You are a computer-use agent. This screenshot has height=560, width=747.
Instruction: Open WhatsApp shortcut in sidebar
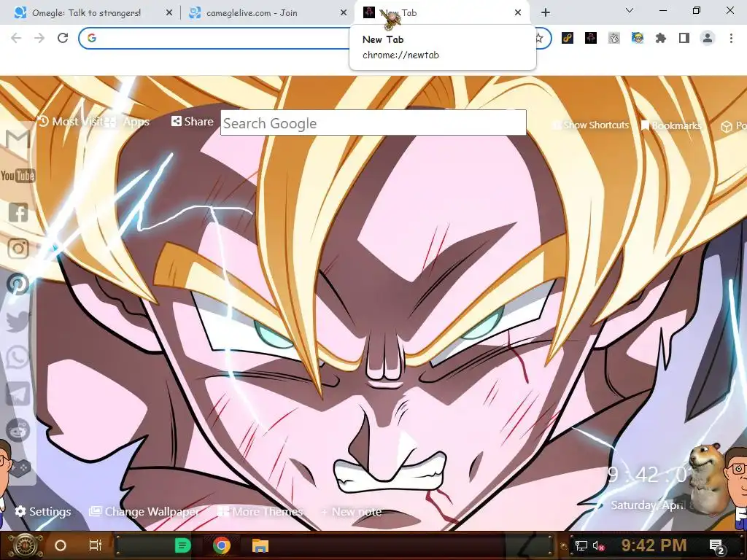point(18,357)
